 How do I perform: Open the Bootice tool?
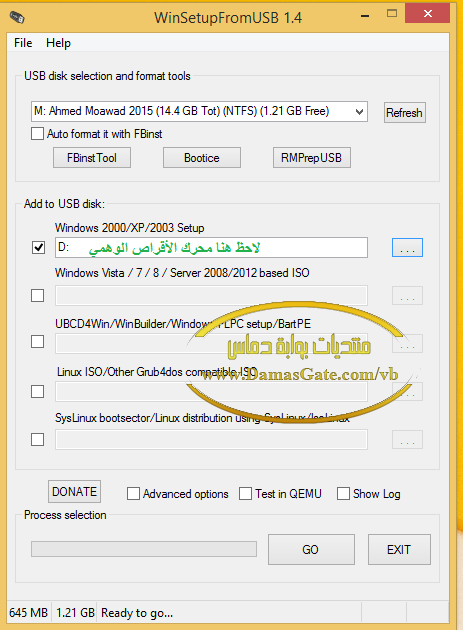click(x=202, y=158)
